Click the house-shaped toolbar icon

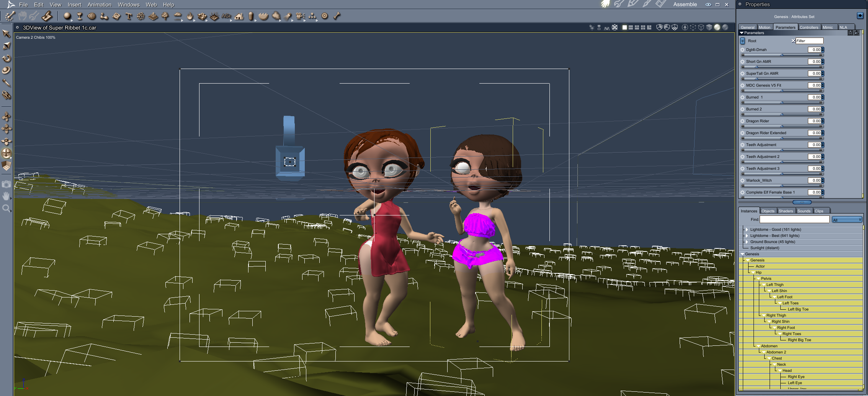239,16
